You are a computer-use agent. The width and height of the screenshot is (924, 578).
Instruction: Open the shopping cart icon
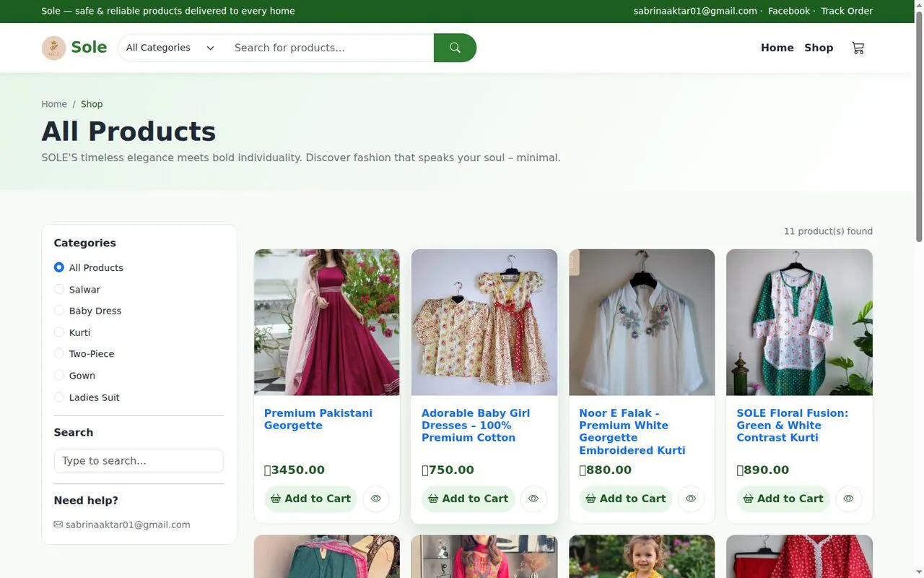click(858, 48)
